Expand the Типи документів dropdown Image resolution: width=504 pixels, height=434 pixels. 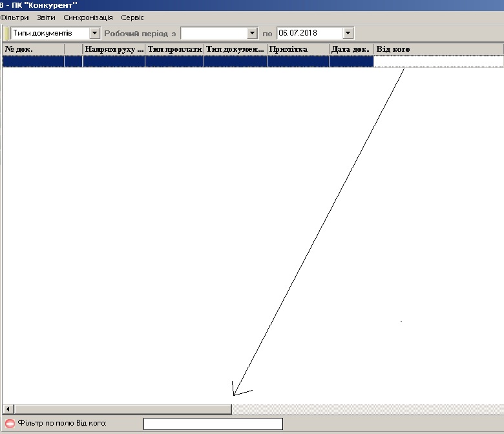coord(95,32)
